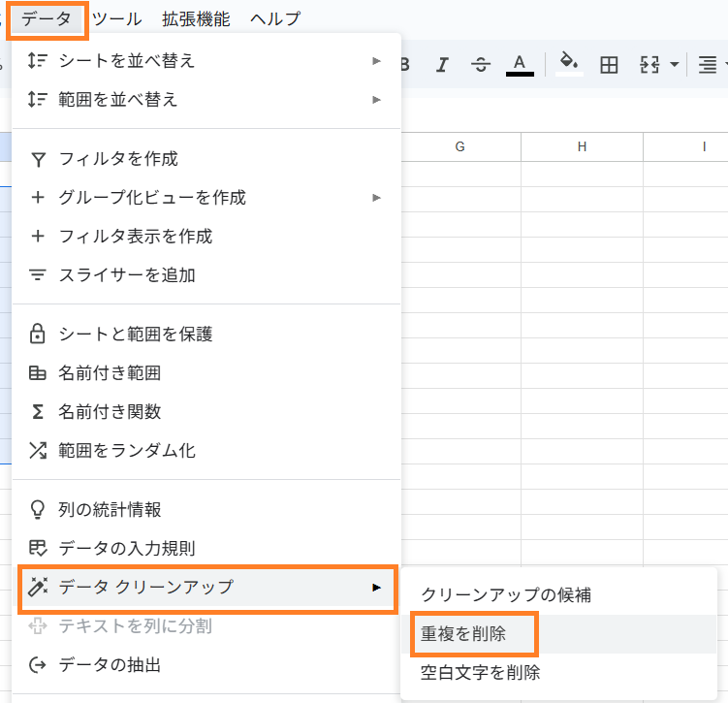Viewport: 728px width, 703px height.
Task: Click sort icon beside シートを並べ替え
Action: (38, 61)
